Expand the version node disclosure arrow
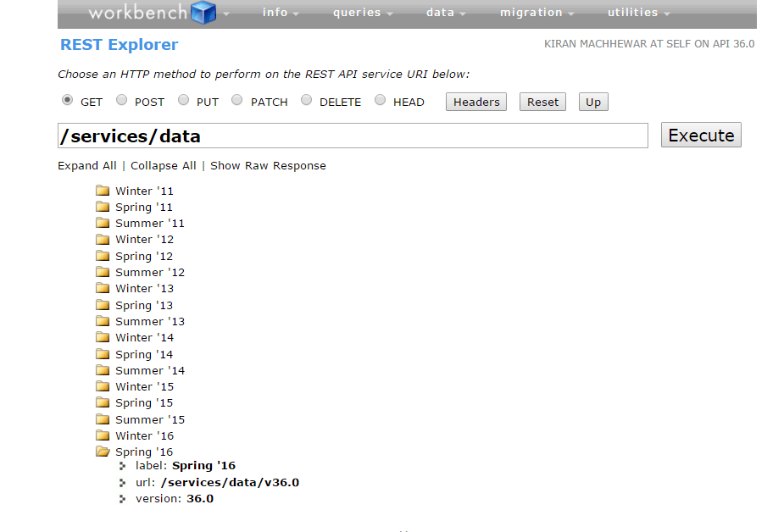Viewport: 784px width, 532px height. pos(124,498)
